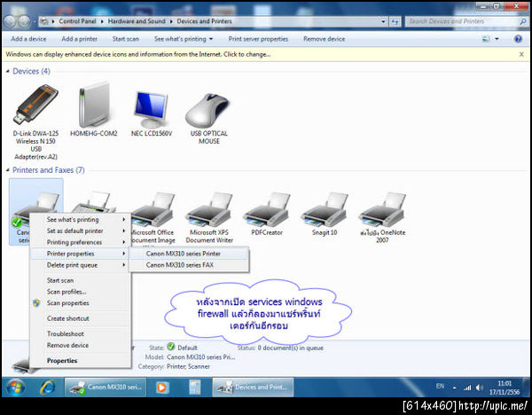This screenshot has height=415, width=532.
Task: Launch Internet Explorer from the taskbar
Action: pyautogui.click(x=48, y=388)
